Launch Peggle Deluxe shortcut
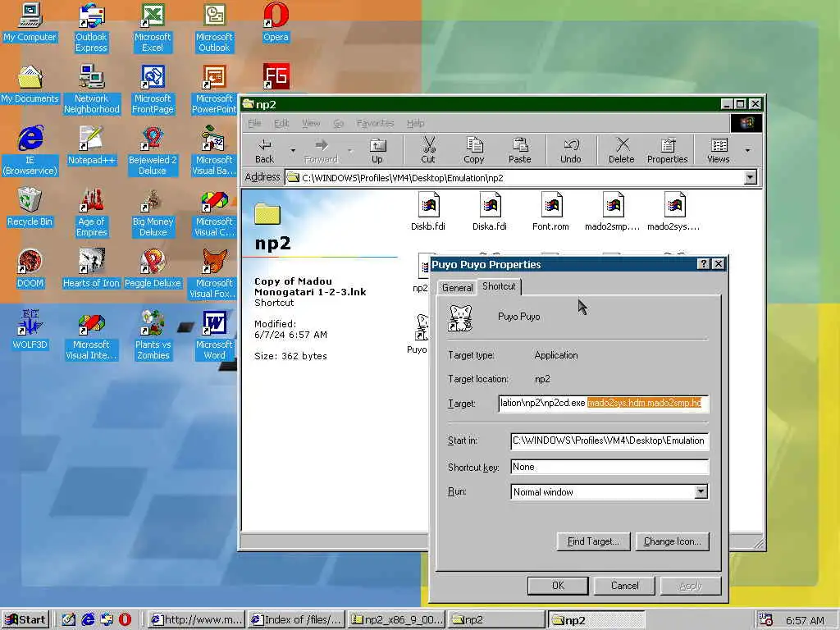840x630 pixels. click(153, 269)
